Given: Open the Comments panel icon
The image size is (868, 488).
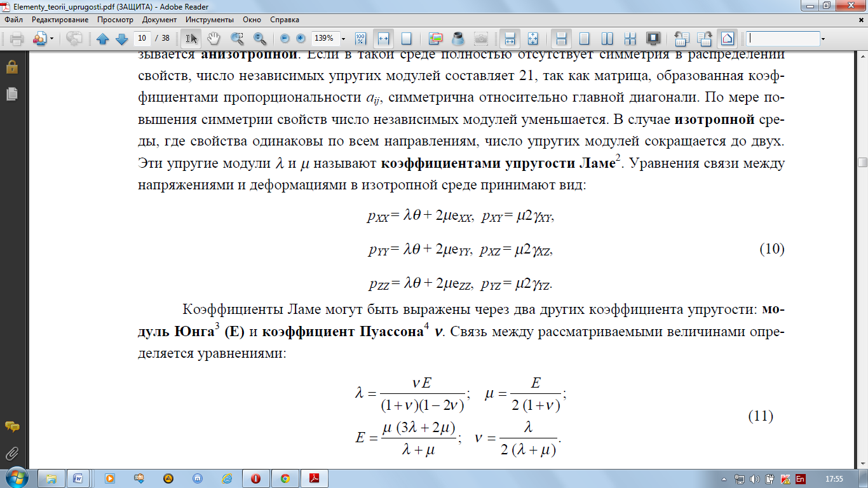Looking at the screenshot, I should 11,426.
